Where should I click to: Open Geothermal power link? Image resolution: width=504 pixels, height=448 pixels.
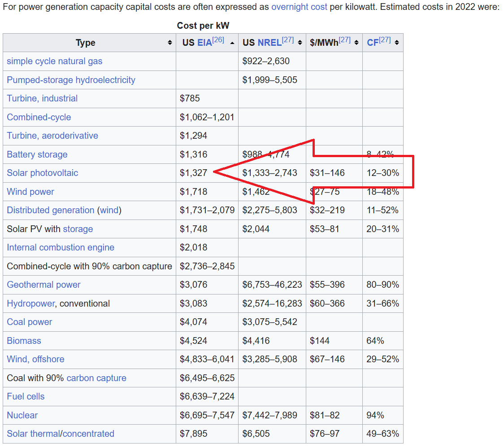click(43, 285)
